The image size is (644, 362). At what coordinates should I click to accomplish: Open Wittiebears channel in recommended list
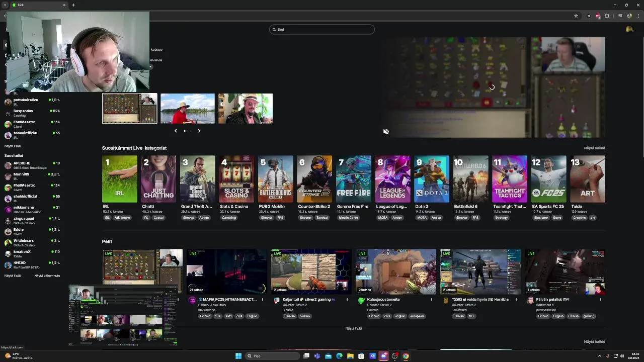pos(32,242)
